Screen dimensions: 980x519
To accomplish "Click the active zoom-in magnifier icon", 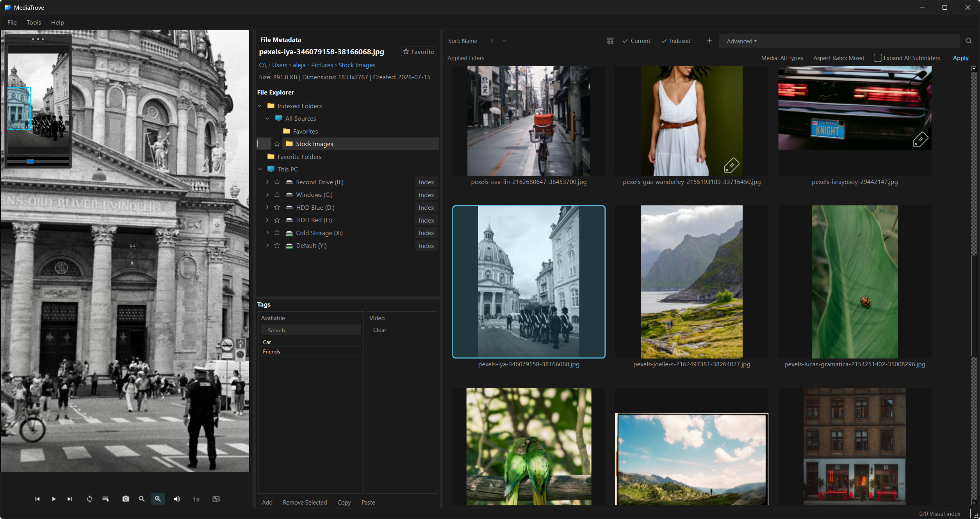I will [158, 499].
